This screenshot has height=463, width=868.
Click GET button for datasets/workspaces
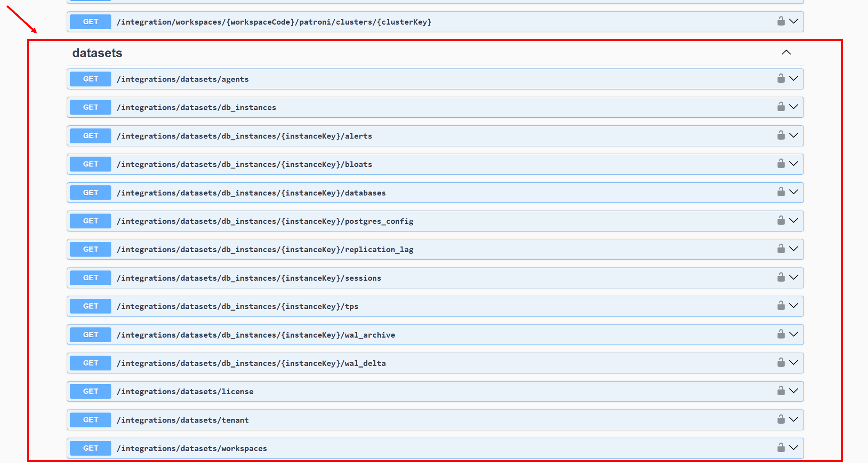(x=90, y=448)
